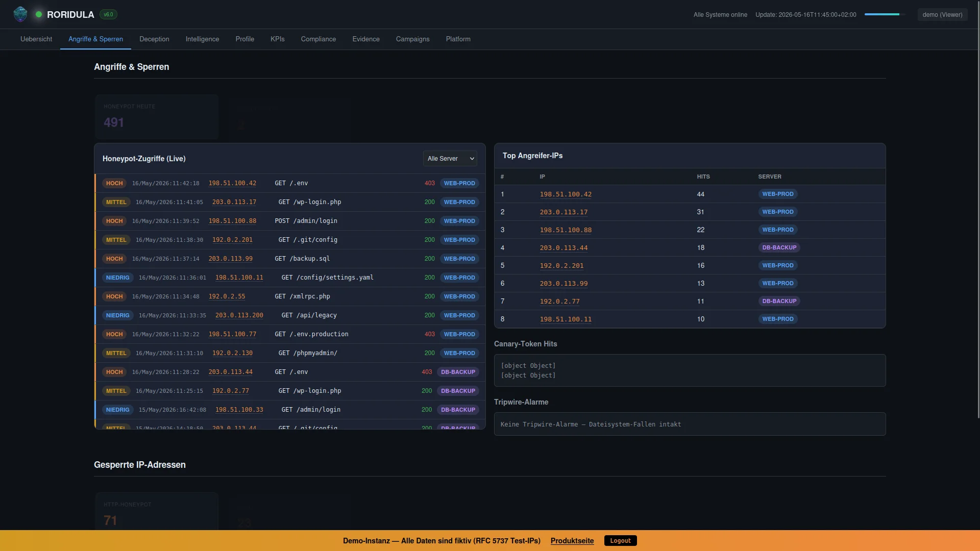Click the HOCH badge on the /.env 11:42:18 row
The image size is (980, 551).
click(114, 183)
